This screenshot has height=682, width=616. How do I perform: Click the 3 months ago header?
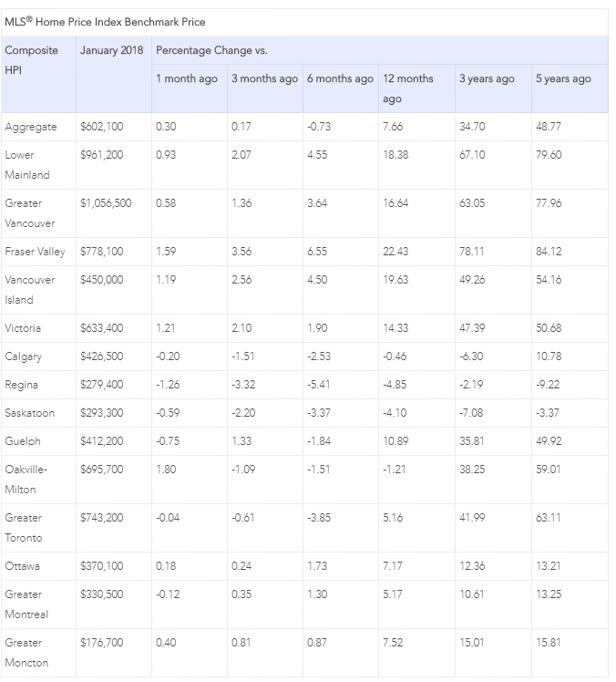coord(264,78)
